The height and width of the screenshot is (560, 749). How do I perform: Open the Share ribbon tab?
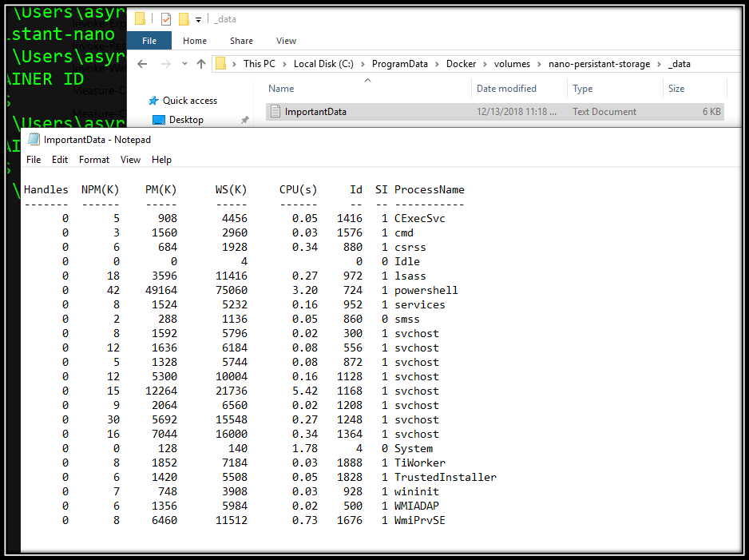tap(241, 41)
